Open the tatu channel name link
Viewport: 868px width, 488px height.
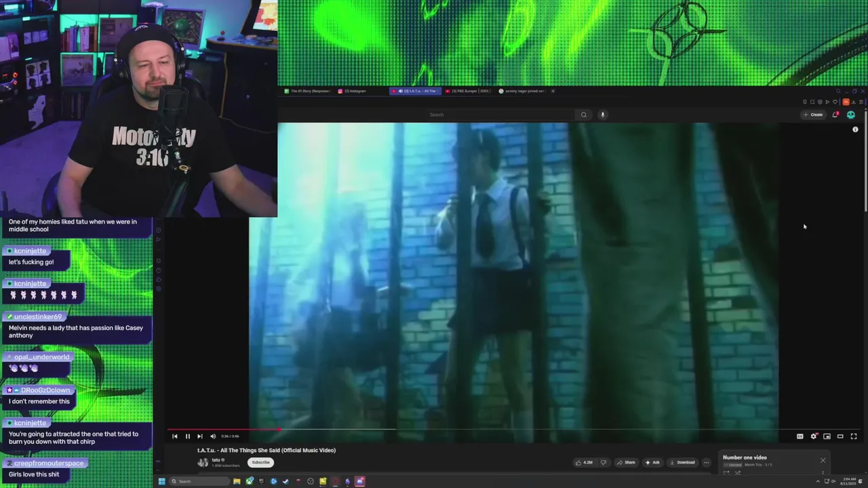[x=216, y=460]
